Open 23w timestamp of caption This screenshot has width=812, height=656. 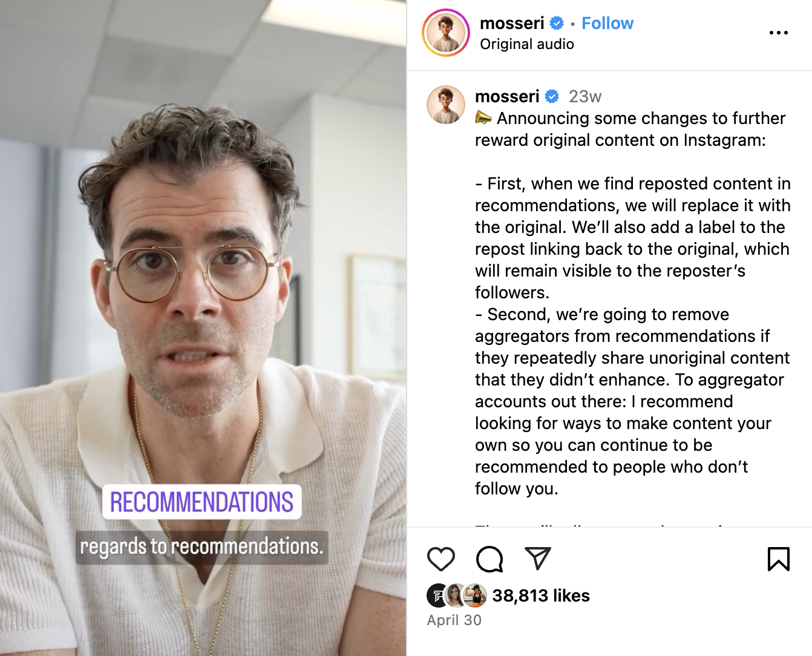(x=585, y=96)
